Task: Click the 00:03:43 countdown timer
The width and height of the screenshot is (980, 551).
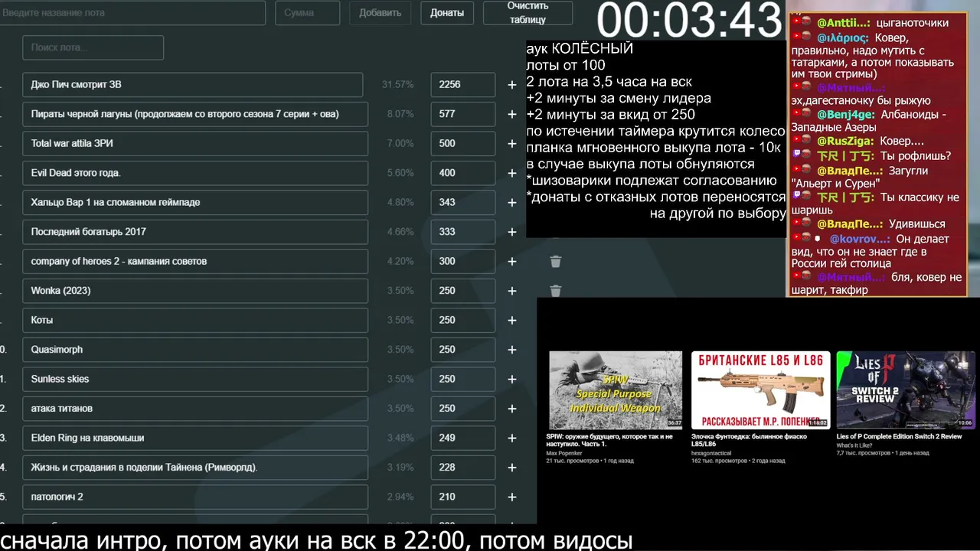Action: [689, 20]
